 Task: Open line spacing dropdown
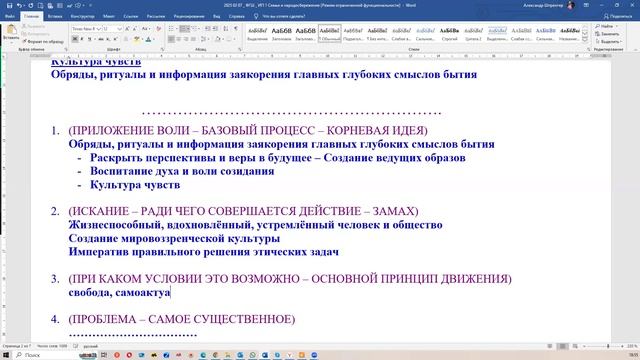[204, 39]
